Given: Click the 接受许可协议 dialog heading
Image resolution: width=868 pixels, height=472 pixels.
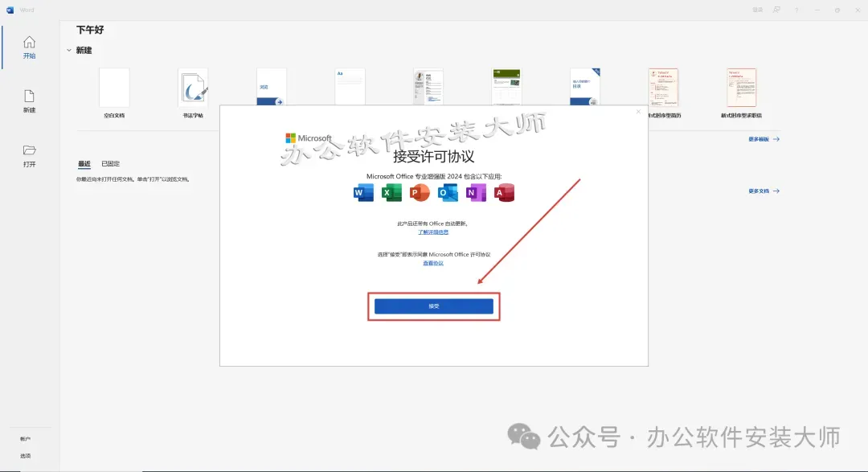Looking at the screenshot, I should pos(433,157).
